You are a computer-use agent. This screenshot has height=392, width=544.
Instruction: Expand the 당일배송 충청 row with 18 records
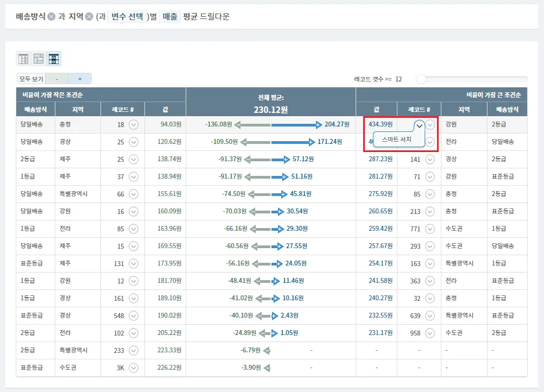coord(134,124)
